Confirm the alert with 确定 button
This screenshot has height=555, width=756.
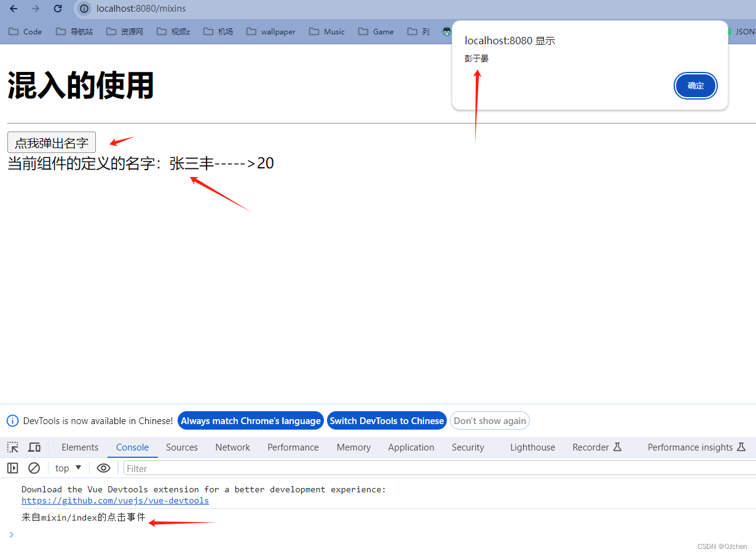click(695, 85)
